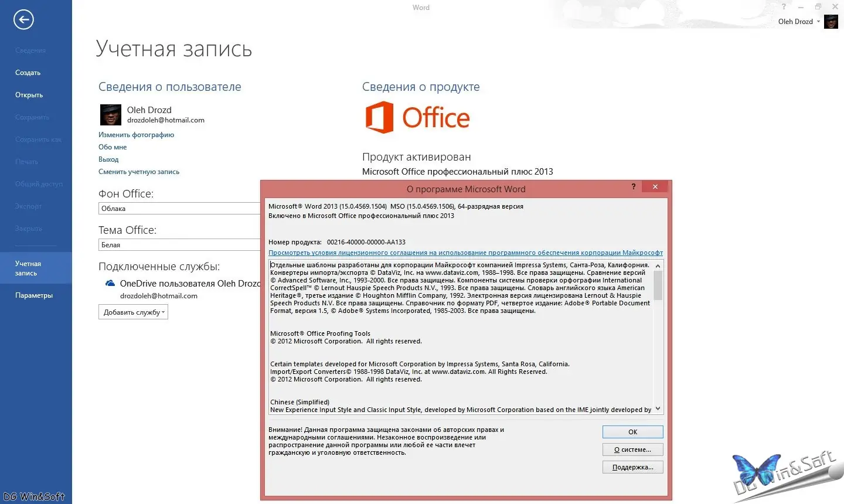Viewport: 844px width, 504px height.
Task: Click the О системе button
Action: click(632, 449)
